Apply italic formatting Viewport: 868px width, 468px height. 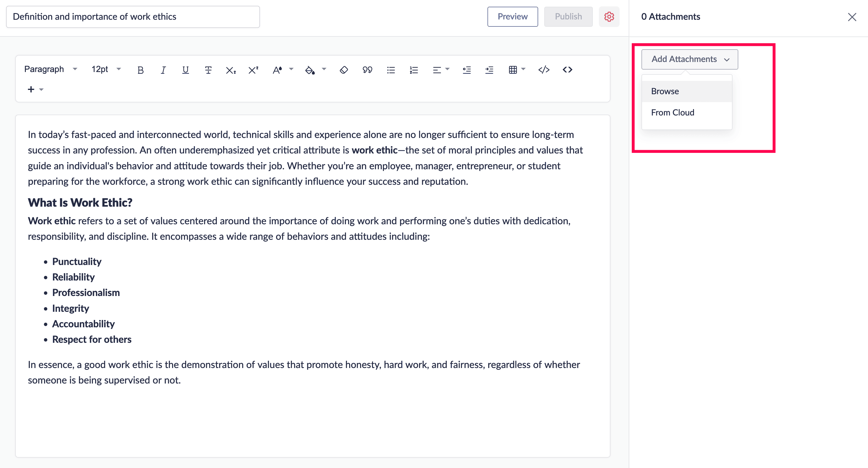(x=163, y=70)
